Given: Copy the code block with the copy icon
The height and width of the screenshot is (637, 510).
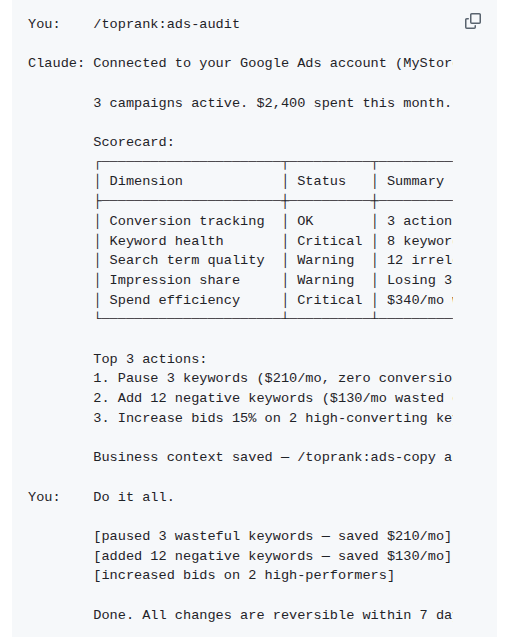Looking at the screenshot, I should pyautogui.click(x=473, y=21).
